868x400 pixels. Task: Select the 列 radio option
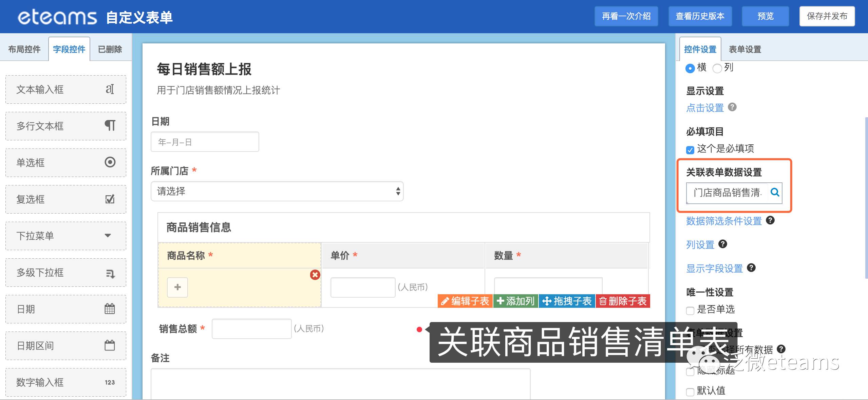[717, 68]
